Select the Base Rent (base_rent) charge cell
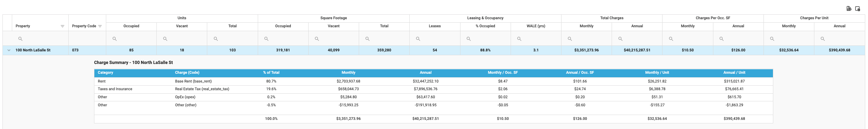This screenshot has height=129, width=868. pyautogui.click(x=193, y=81)
